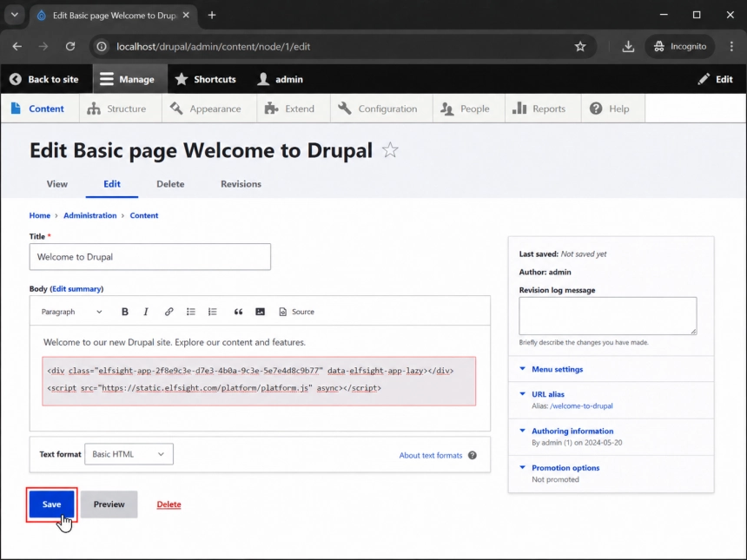Open a new browser tab

coord(212,16)
